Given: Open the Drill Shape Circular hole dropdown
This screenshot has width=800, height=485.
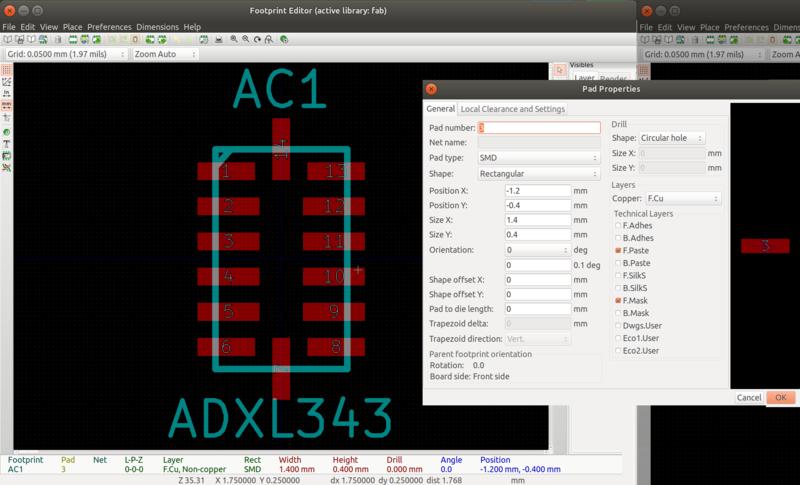Looking at the screenshot, I should (x=672, y=138).
